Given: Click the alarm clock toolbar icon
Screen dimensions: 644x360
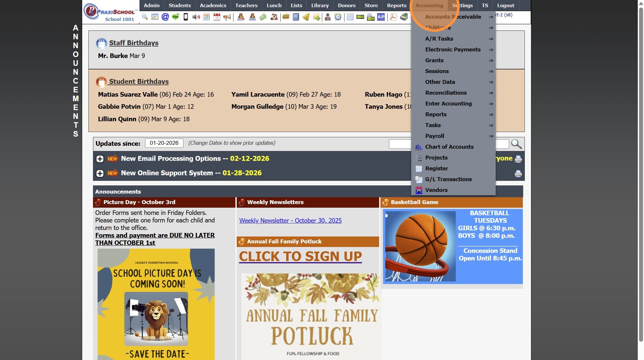Looking at the screenshot, I should point(338,17).
